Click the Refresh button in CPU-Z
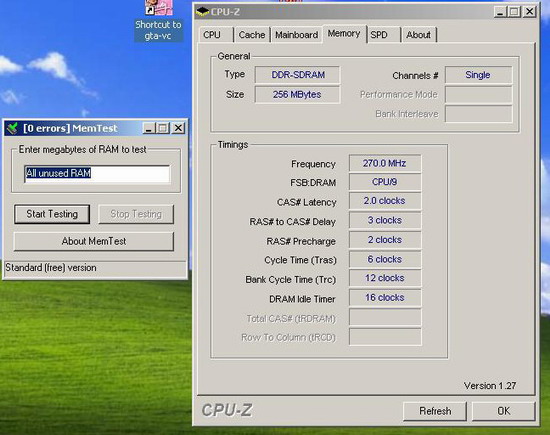The height and width of the screenshot is (435, 550). [x=435, y=411]
